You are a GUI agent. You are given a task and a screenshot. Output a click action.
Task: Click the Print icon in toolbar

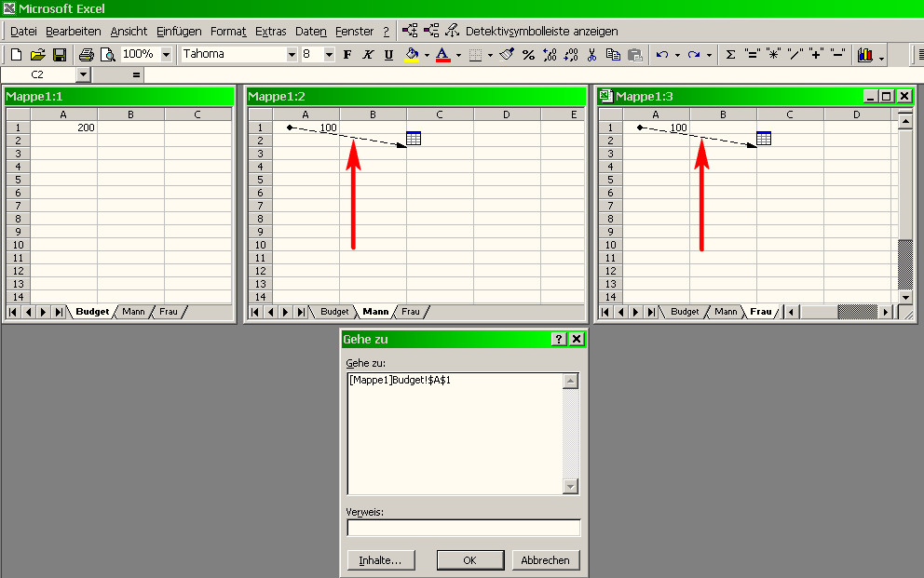tap(86, 55)
